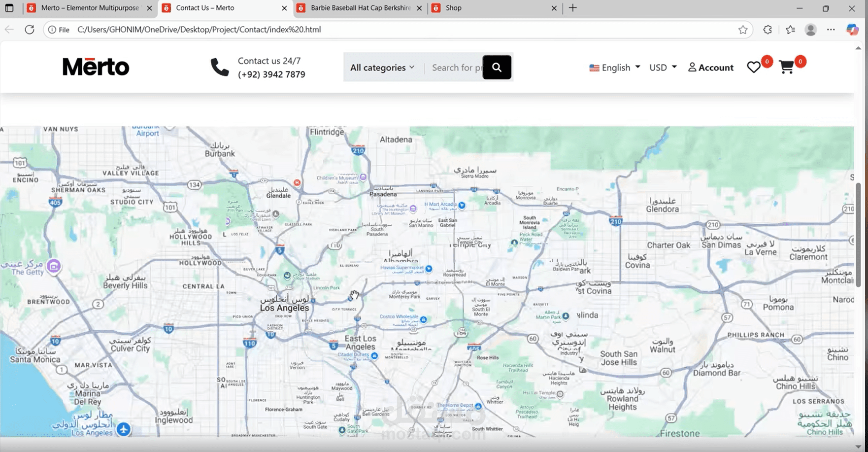This screenshot has width=868, height=452.
Task: Open the USD currency dropdown
Action: pyautogui.click(x=663, y=68)
